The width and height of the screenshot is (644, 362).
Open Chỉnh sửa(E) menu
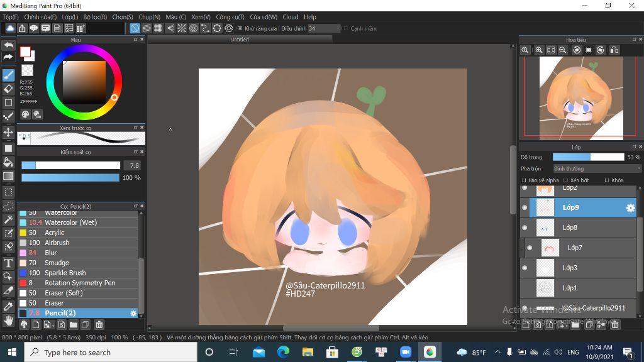[x=40, y=17]
